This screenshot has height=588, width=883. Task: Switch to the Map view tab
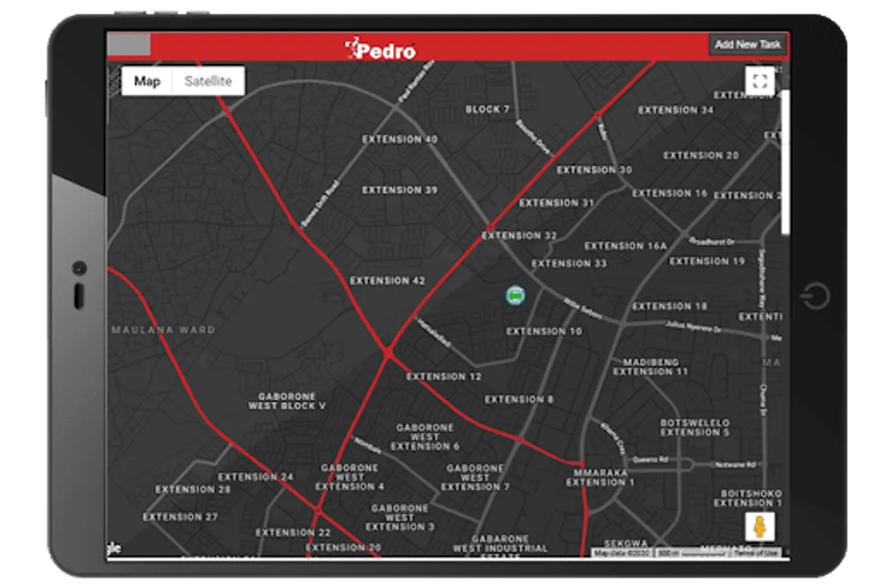147,81
